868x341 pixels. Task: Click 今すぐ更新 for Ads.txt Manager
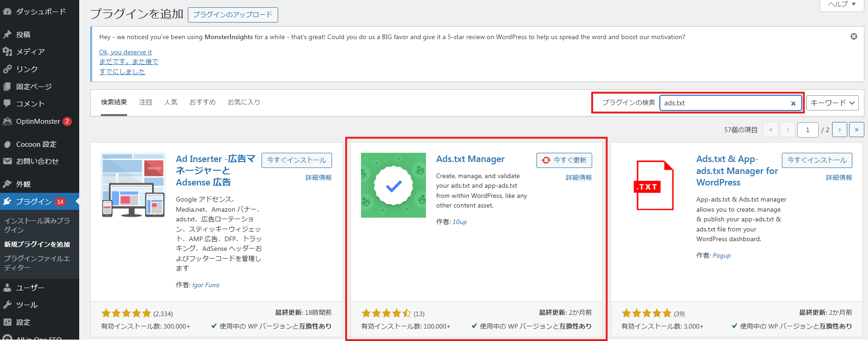[564, 160]
